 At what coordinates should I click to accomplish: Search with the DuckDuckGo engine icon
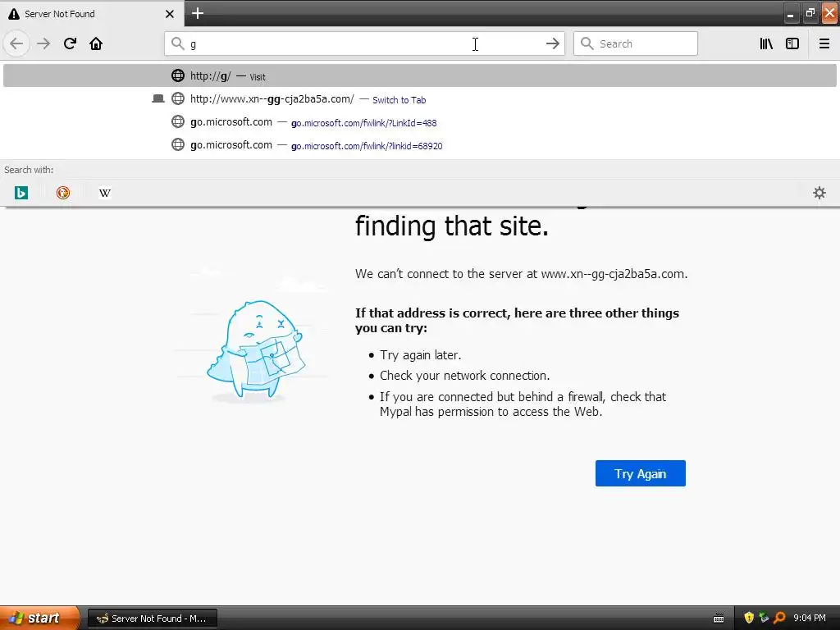pyautogui.click(x=62, y=192)
